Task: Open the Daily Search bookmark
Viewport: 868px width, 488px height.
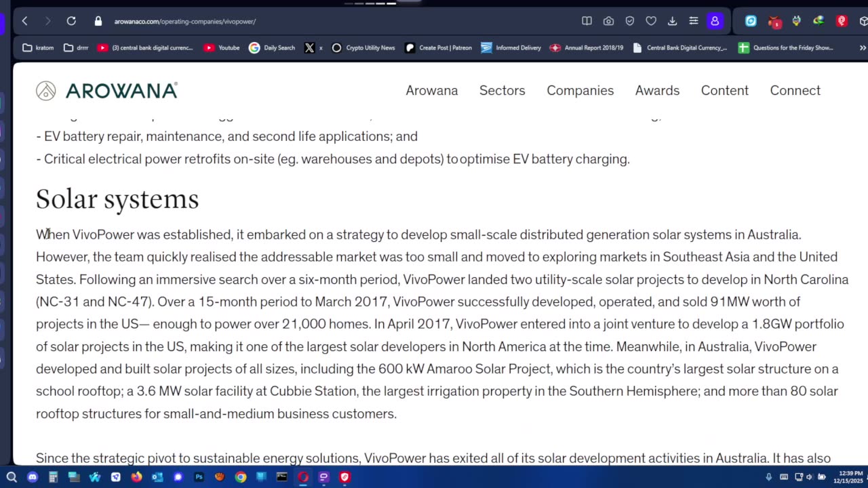Action: coord(272,47)
